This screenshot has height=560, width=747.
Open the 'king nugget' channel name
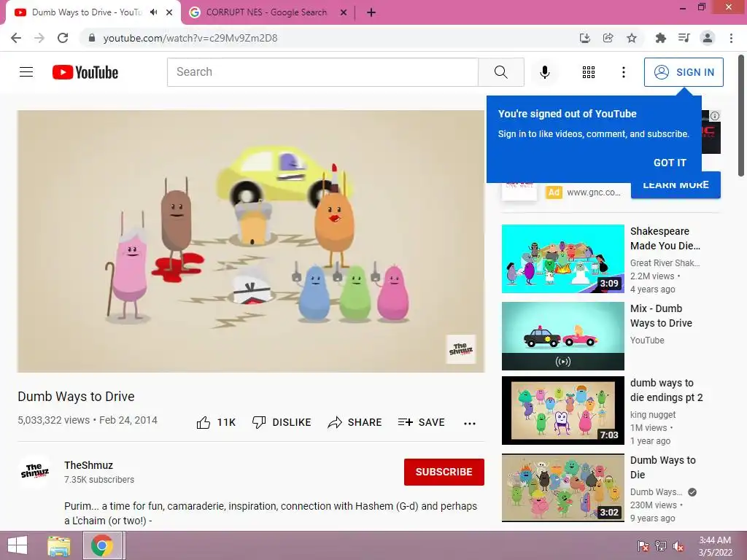click(x=653, y=414)
